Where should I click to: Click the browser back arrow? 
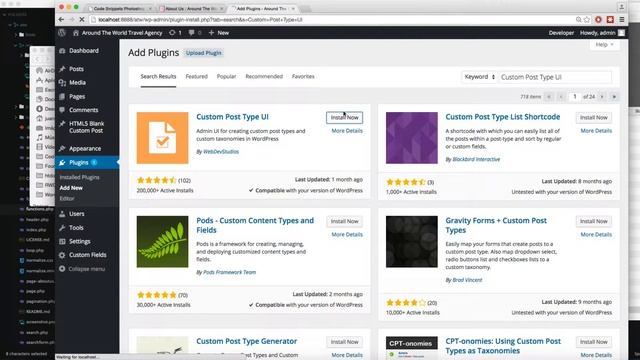[x=61, y=20]
